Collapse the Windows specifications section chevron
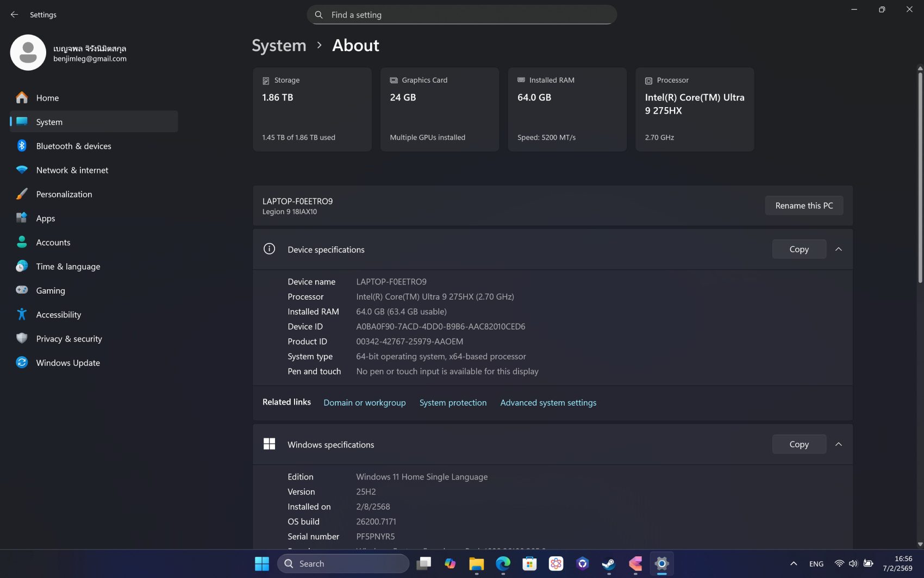 click(x=839, y=444)
